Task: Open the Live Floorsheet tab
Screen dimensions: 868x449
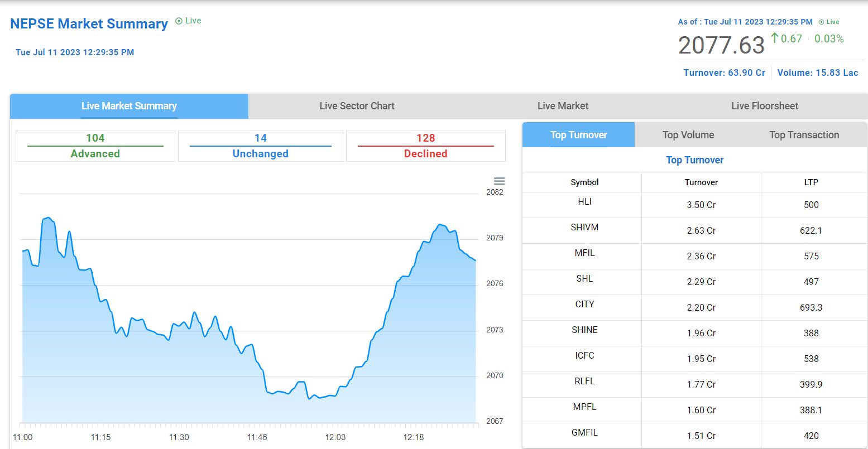Action: [x=765, y=106]
